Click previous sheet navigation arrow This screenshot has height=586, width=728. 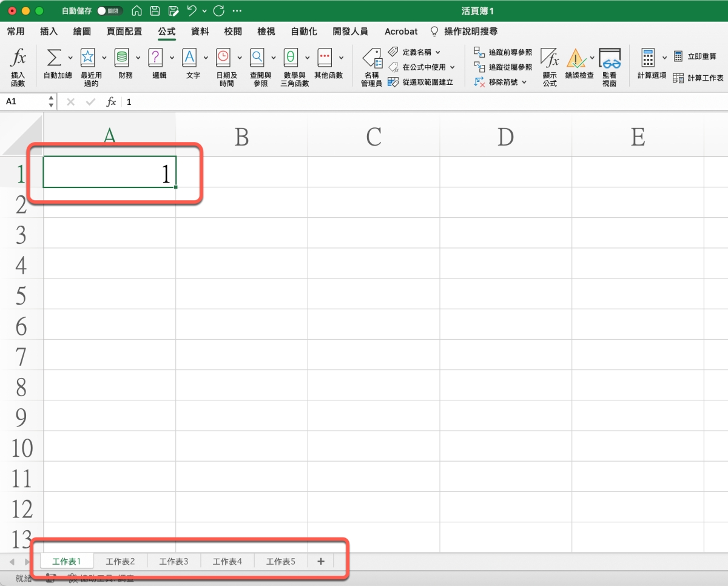click(x=12, y=562)
